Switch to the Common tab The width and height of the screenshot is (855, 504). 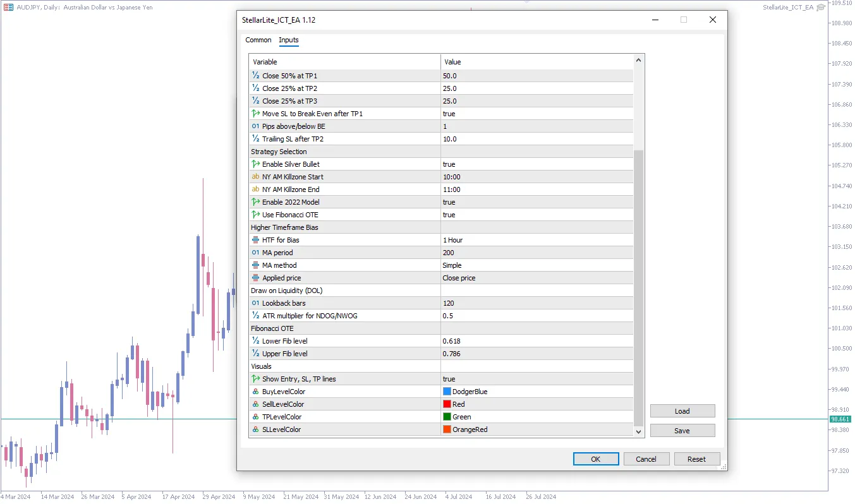[x=258, y=40]
